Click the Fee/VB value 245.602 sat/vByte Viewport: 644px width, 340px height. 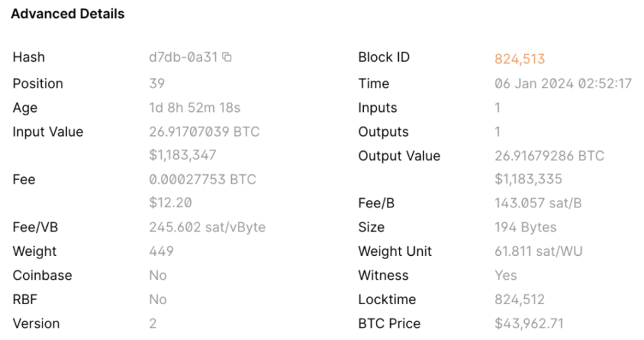(207, 227)
